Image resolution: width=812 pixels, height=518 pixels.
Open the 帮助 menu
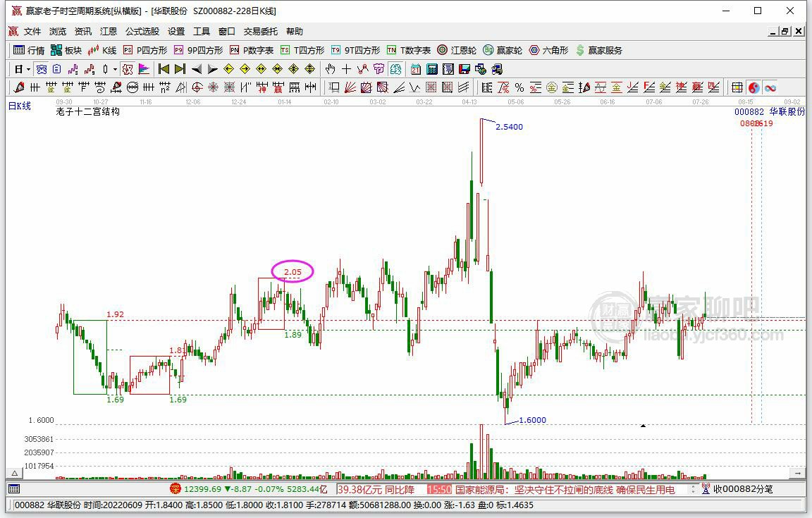(294, 32)
